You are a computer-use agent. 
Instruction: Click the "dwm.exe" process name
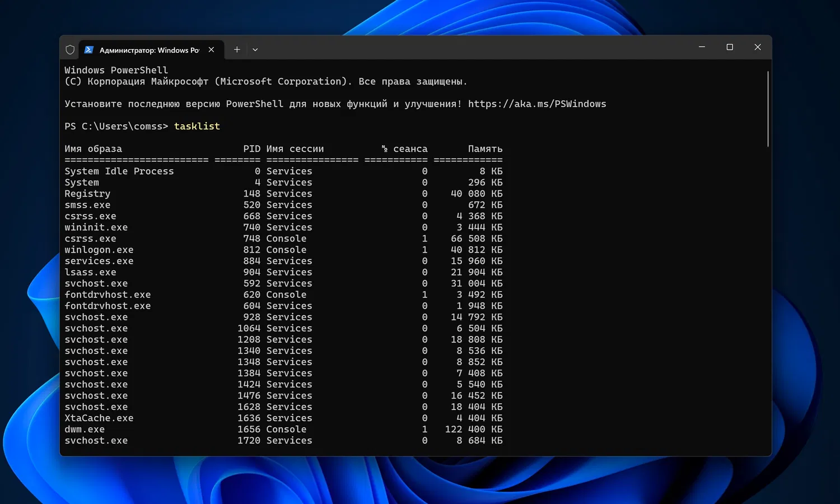point(85,430)
